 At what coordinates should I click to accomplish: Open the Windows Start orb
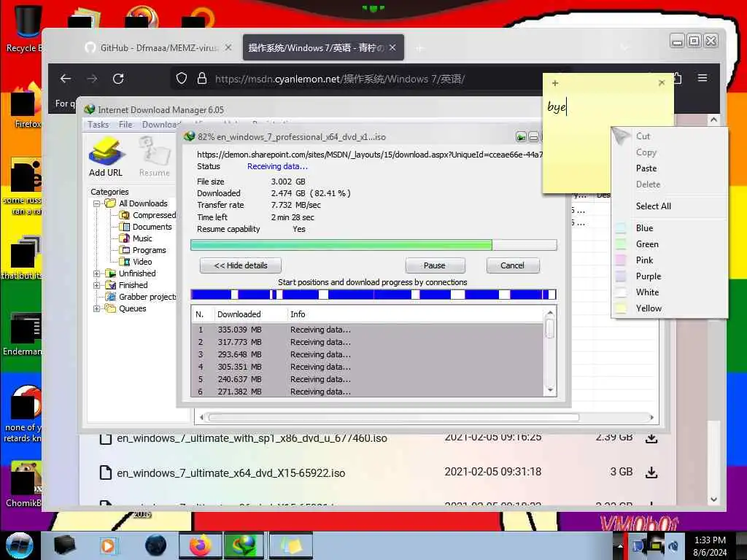pyautogui.click(x=20, y=545)
